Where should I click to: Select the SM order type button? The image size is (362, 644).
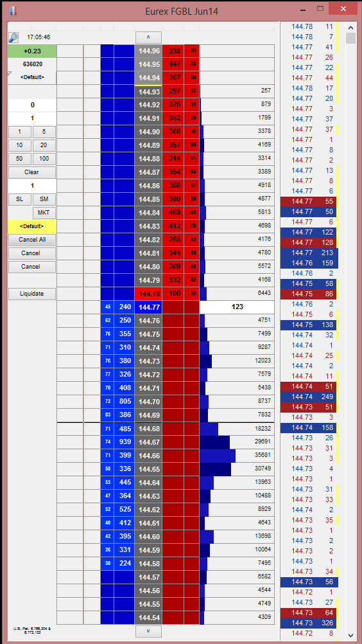(x=44, y=199)
